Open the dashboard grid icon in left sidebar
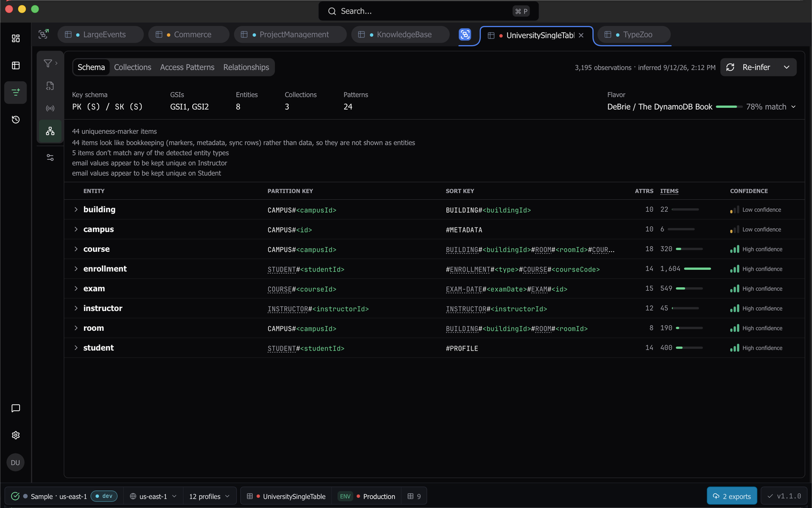 pos(16,38)
